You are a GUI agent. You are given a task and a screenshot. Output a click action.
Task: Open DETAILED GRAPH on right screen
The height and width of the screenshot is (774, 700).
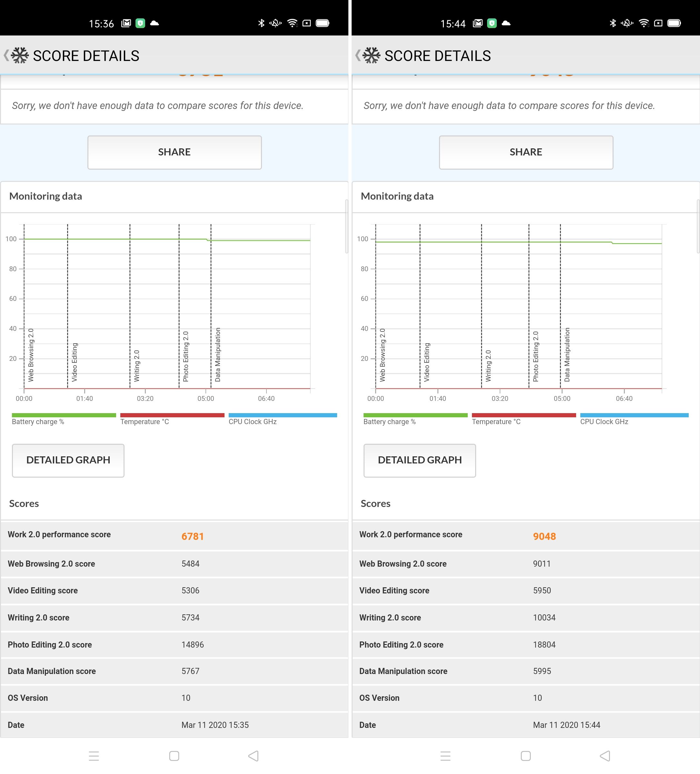pos(419,460)
